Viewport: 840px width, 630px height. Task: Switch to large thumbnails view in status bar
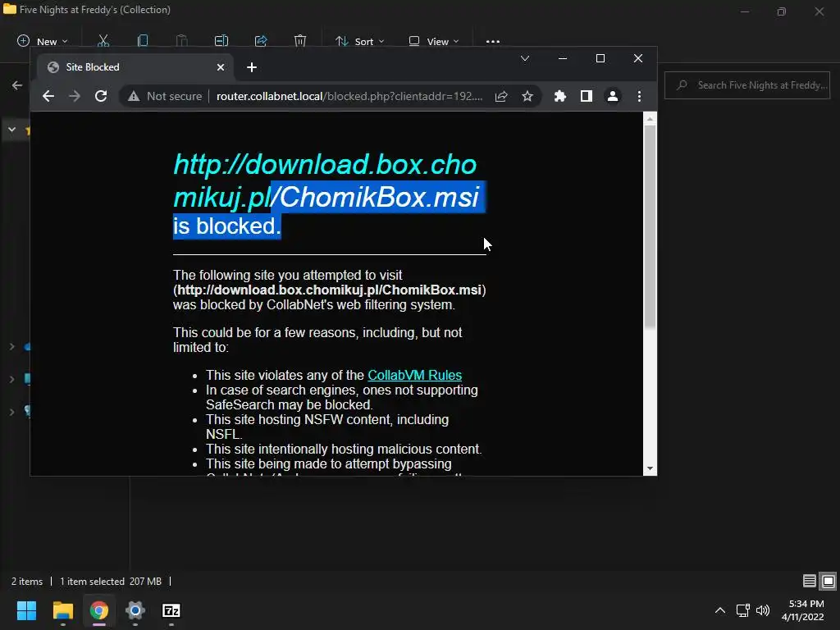(829, 581)
